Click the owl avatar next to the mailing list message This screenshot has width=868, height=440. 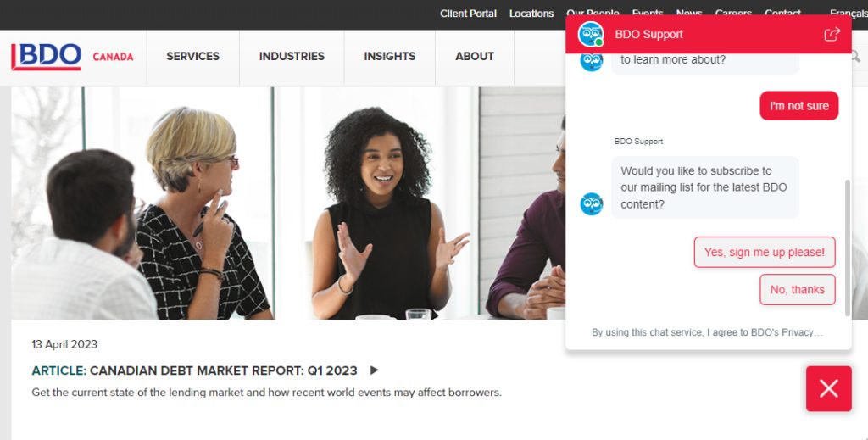point(591,203)
